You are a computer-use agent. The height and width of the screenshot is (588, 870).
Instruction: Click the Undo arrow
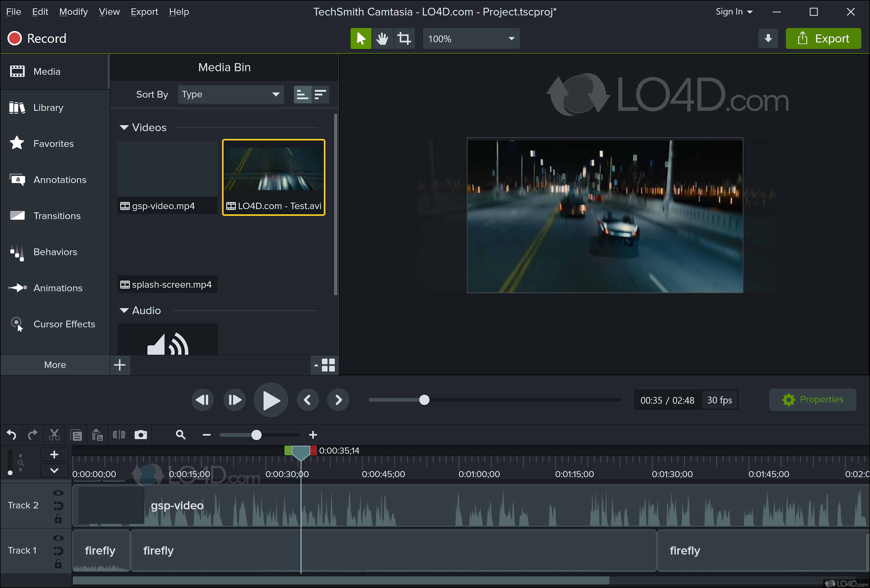click(11, 435)
